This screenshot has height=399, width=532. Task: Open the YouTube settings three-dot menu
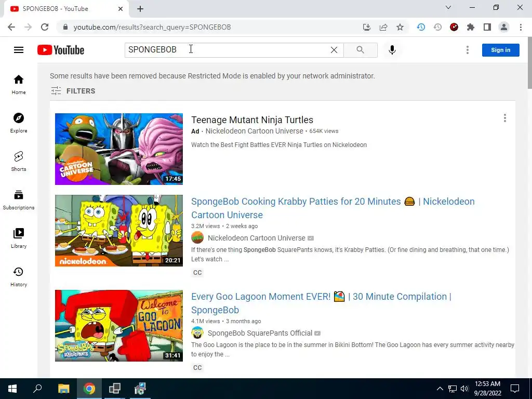(x=467, y=50)
